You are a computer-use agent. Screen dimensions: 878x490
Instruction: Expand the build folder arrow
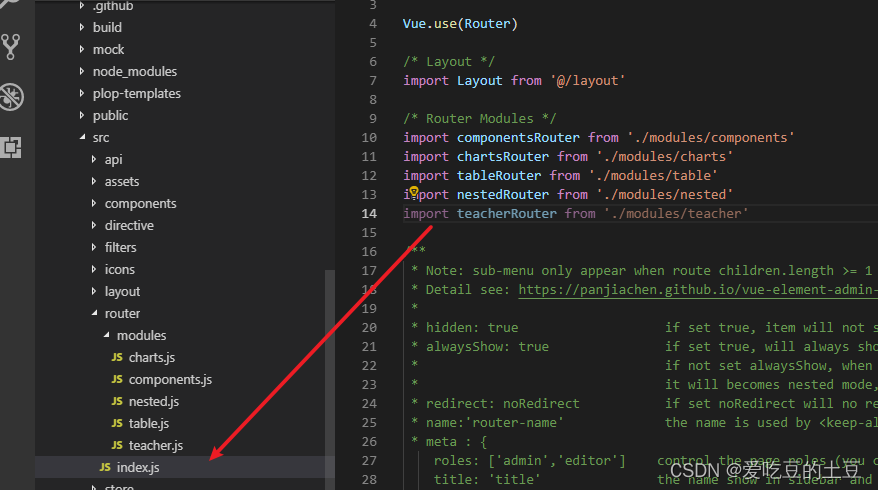point(82,27)
